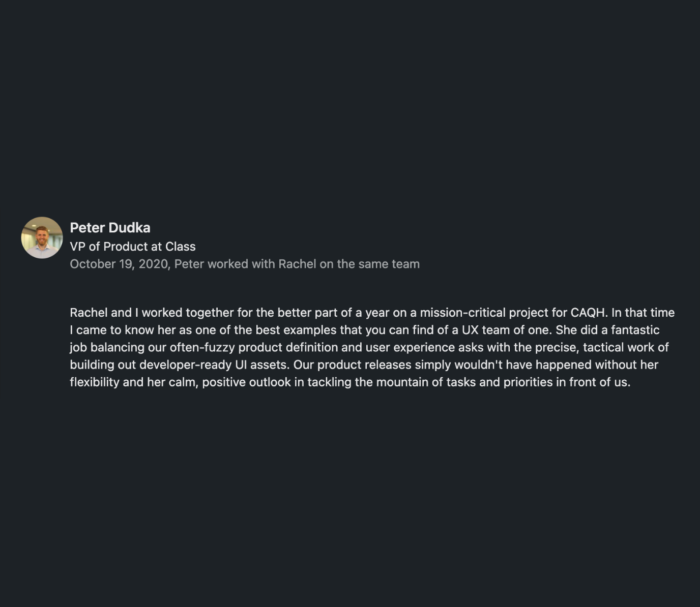
Task: Click the "VP of Product at Class" headline
Action: pyautogui.click(x=132, y=247)
